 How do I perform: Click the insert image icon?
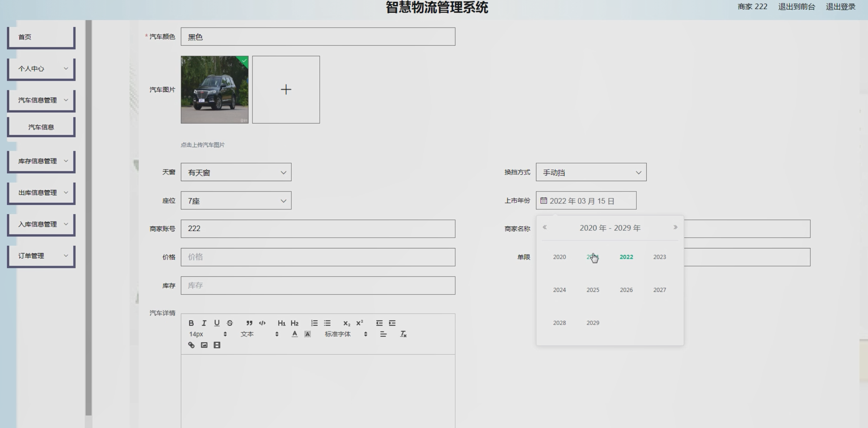point(204,345)
